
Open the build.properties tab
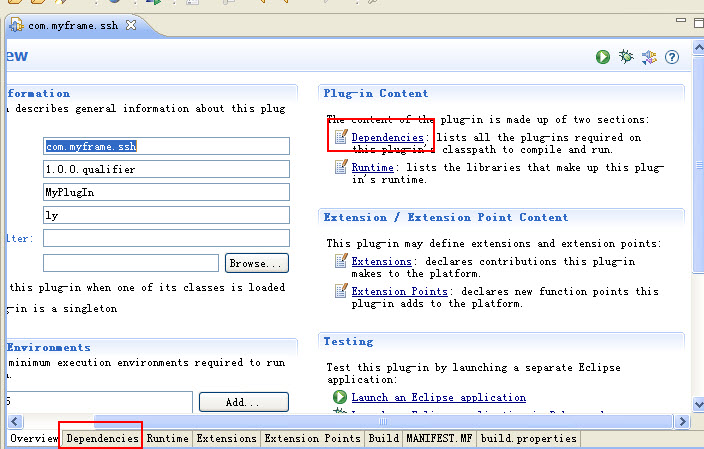[528, 439]
